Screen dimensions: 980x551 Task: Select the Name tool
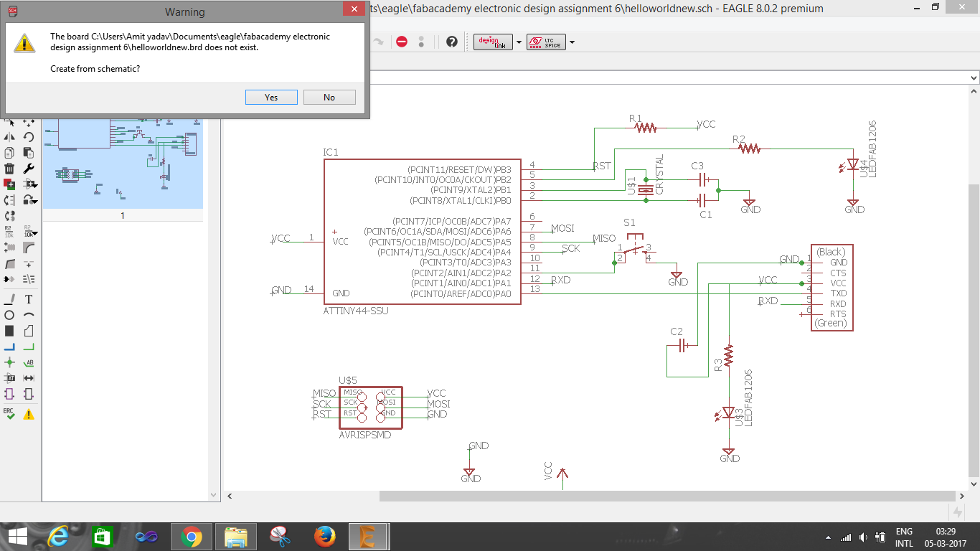[9, 232]
